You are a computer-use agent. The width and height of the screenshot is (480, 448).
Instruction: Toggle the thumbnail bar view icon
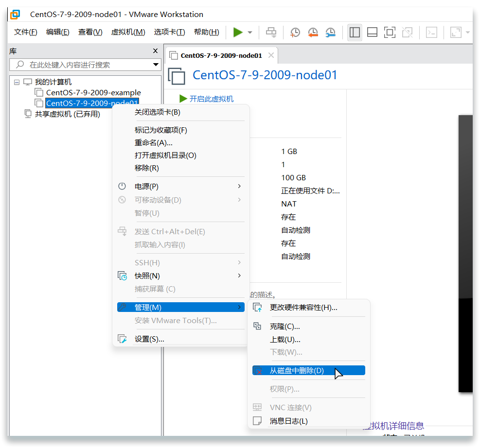[x=372, y=32]
